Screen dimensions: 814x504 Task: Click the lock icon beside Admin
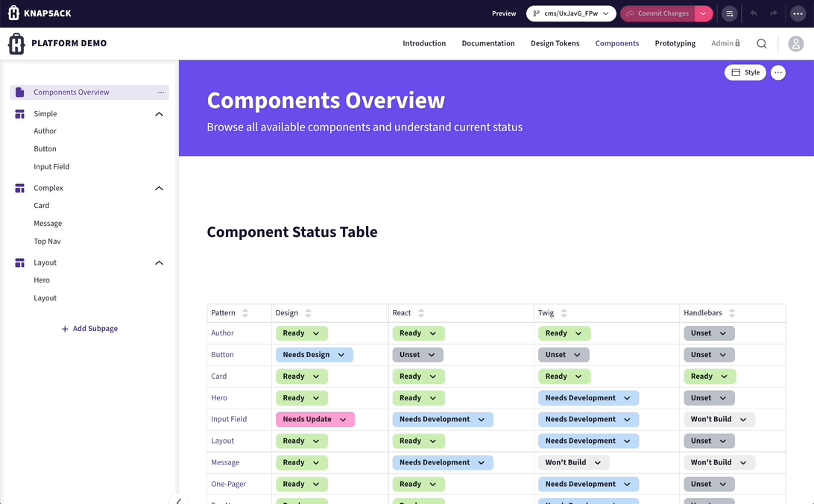[x=737, y=42]
